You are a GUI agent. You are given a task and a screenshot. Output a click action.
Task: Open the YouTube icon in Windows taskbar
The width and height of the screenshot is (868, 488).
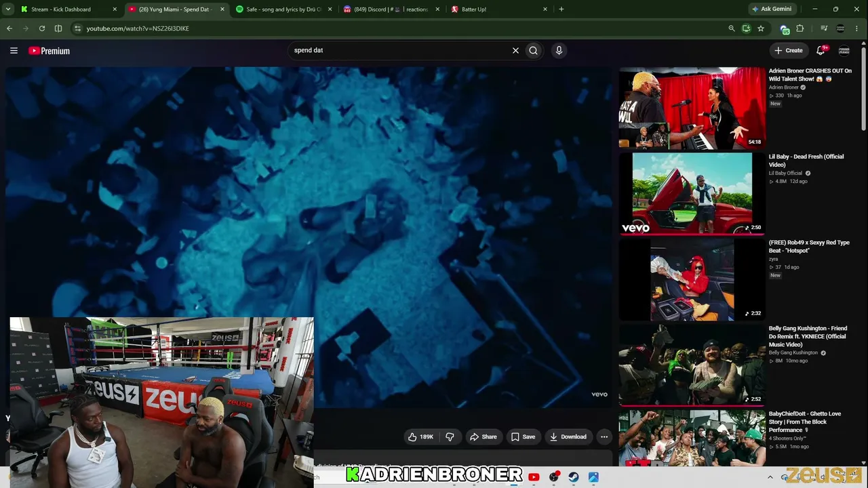[534, 477]
